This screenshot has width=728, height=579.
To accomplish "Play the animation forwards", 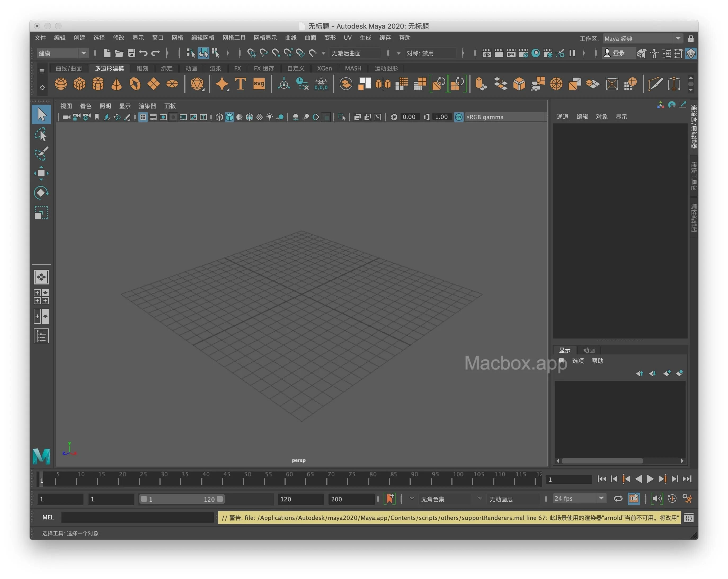I will coord(650,479).
